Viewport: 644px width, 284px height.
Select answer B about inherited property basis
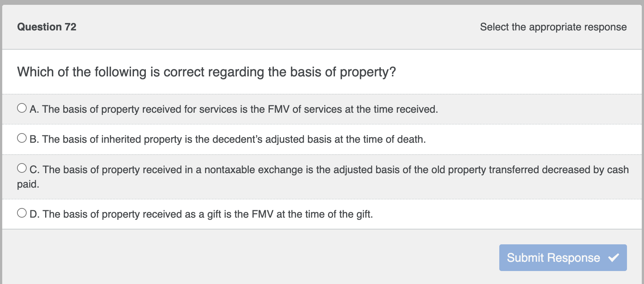(228, 139)
